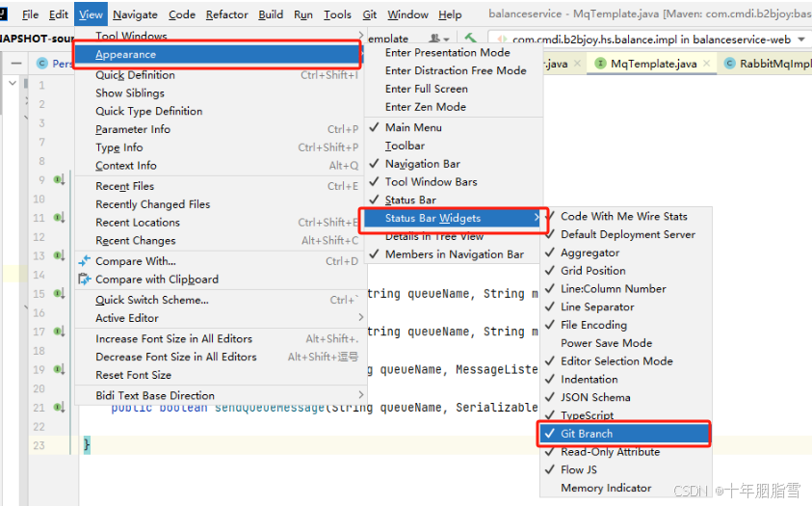812x506 pixels.
Task: Toggle Grid Position widget
Action: pyautogui.click(x=626, y=271)
